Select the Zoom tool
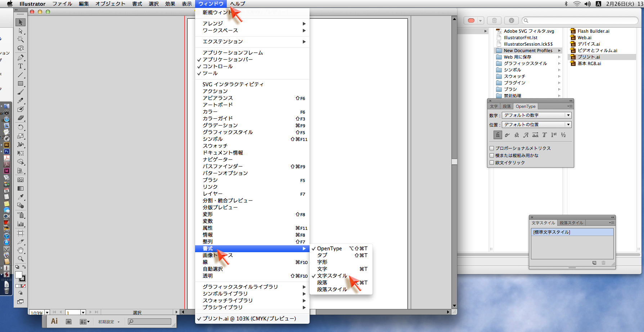The width and height of the screenshot is (644, 332). [21, 259]
